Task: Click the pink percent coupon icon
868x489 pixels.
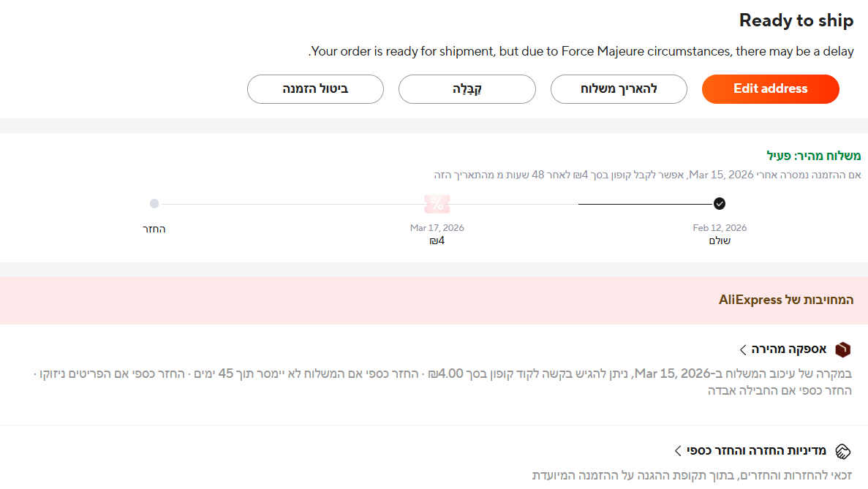Action: 437,204
